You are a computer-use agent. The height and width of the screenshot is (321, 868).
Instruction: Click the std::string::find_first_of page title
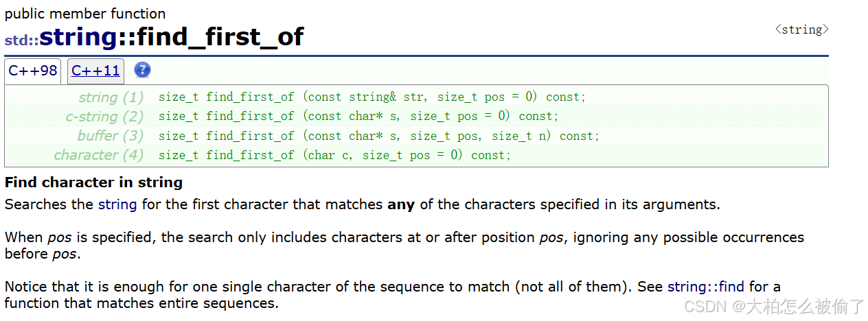(x=154, y=36)
